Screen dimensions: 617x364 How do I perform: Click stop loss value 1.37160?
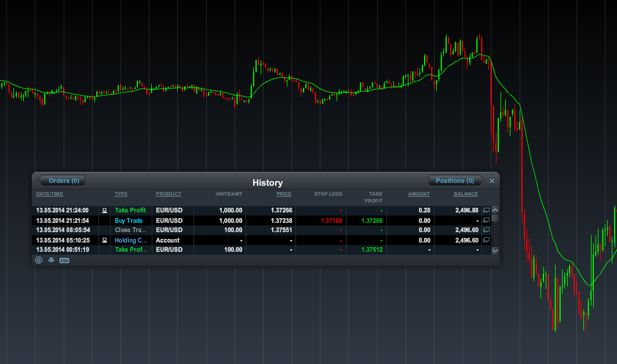331,220
